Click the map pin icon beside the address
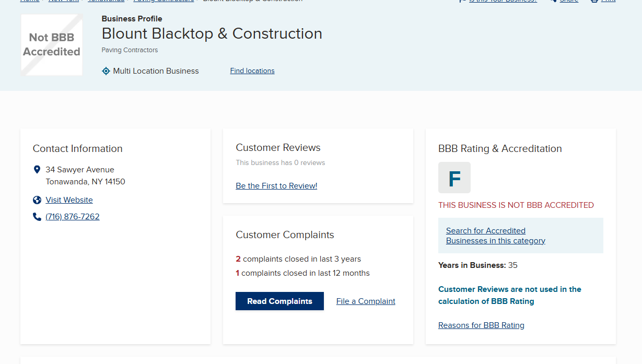The image size is (642, 364). 37,170
